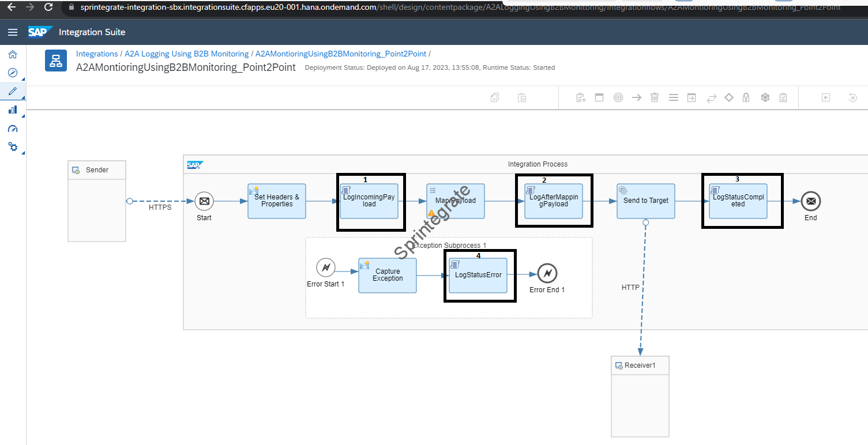868x445 pixels.
Task: Open Settings gears icon in sidebar
Action: pyautogui.click(x=13, y=147)
